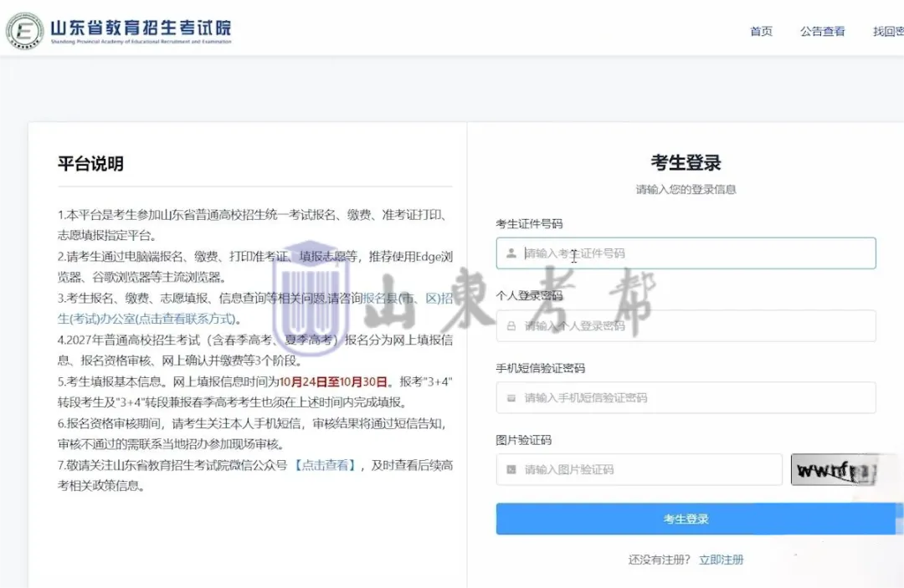Screen dimensions: 904x588
Task: Click the person icon in ID number field
Action: click(x=511, y=253)
